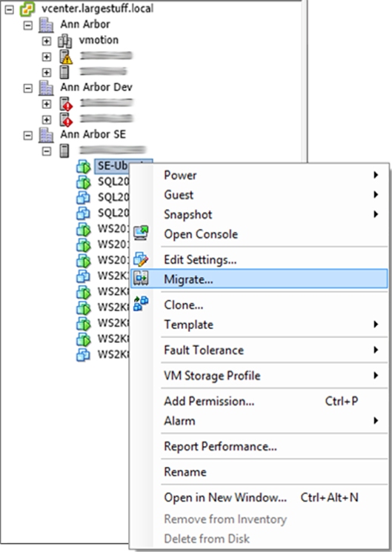Viewport: 392px width, 552px height.
Task: Click the Edit Settings pencil icon
Action: 141,259
